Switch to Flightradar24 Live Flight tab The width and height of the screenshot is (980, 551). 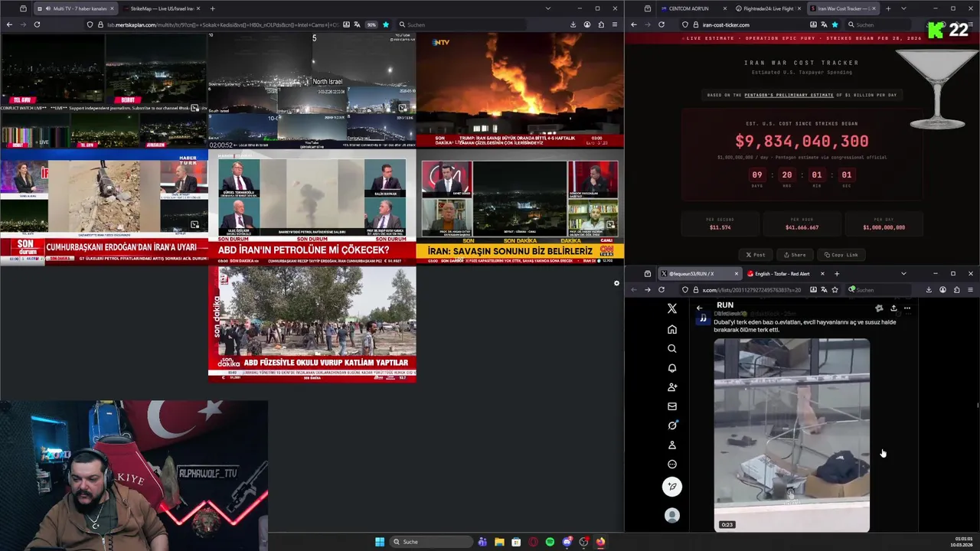[768, 8]
